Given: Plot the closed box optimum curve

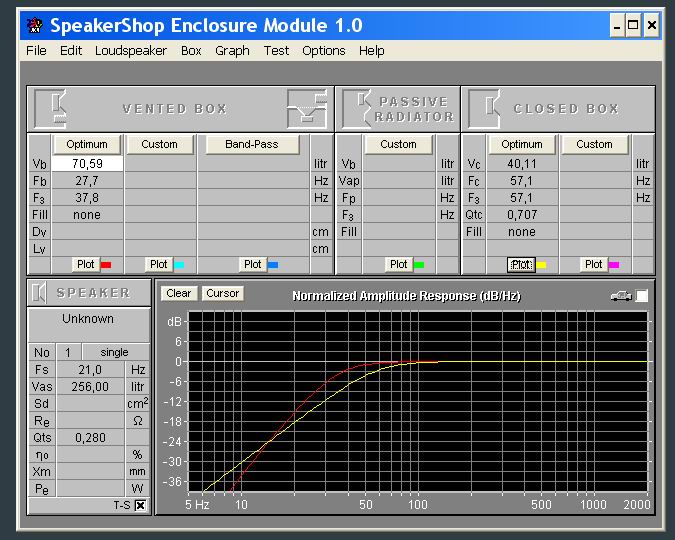Looking at the screenshot, I should 521,264.
